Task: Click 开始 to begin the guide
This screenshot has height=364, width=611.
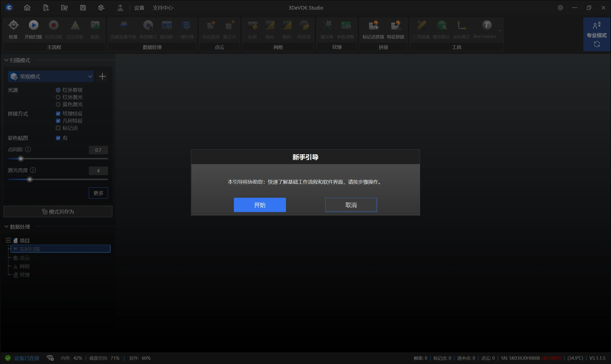Action: [260, 205]
